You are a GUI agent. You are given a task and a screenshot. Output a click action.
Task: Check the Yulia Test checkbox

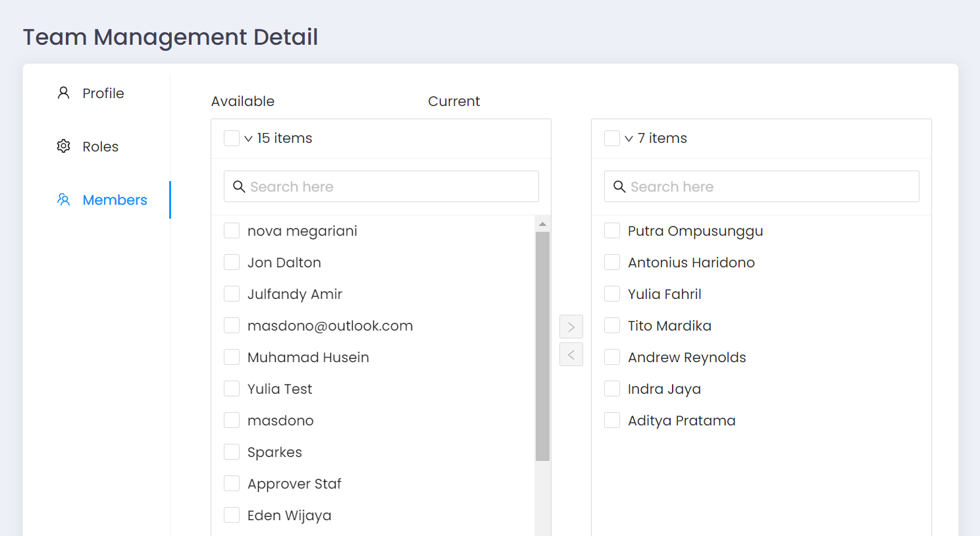232,389
